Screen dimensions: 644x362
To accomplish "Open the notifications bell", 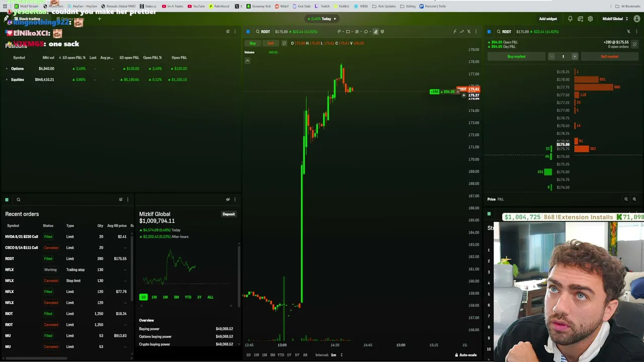I will coord(570,19).
